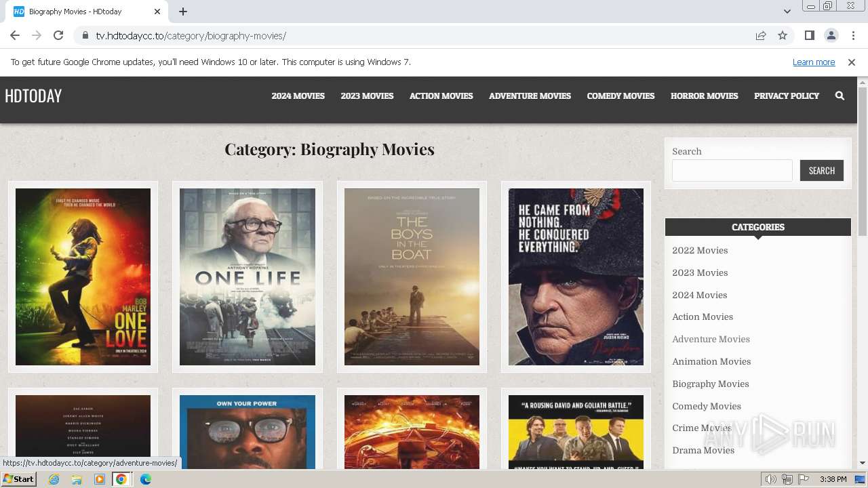Click the share page icon
Screen dimensions: 868x488
tap(761, 35)
